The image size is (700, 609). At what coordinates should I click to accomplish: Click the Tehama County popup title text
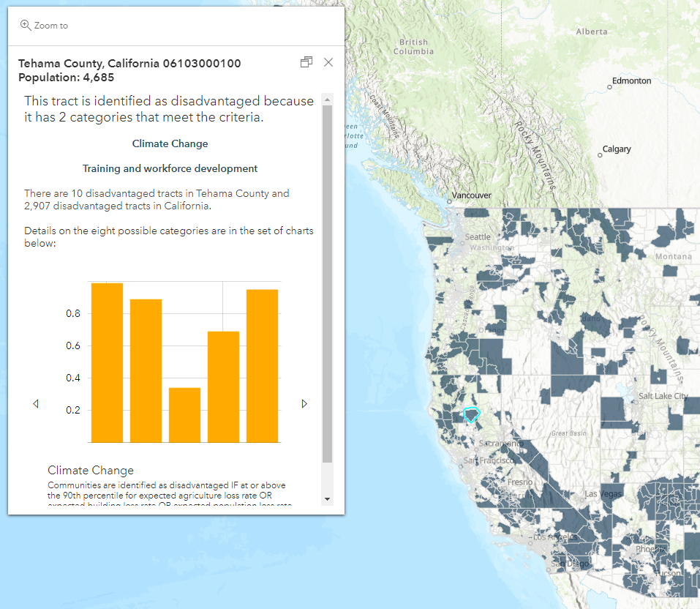coord(129,63)
